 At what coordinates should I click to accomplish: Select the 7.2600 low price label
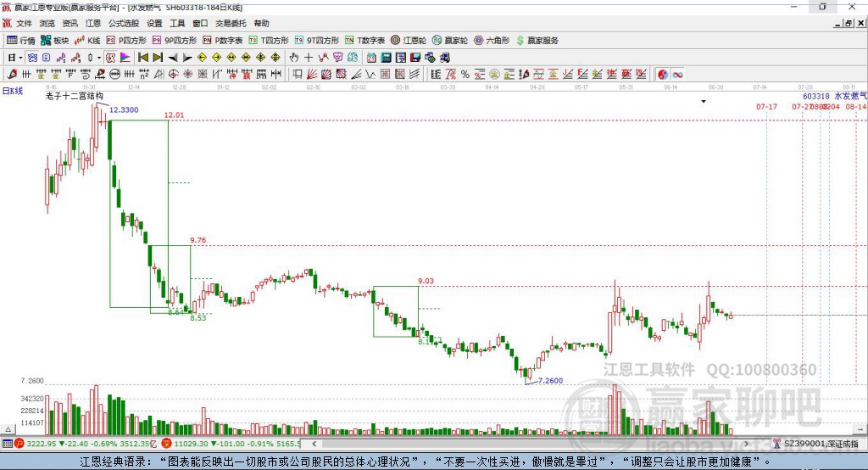tap(550, 381)
